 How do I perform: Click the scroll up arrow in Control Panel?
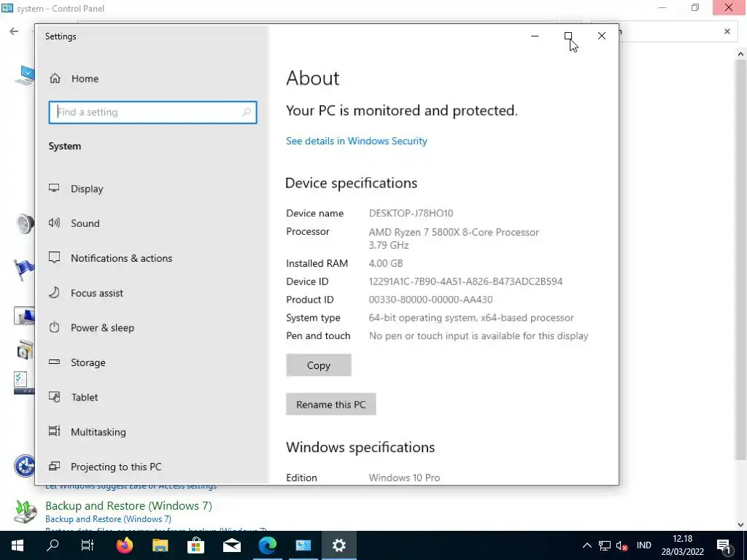[x=740, y=54]
